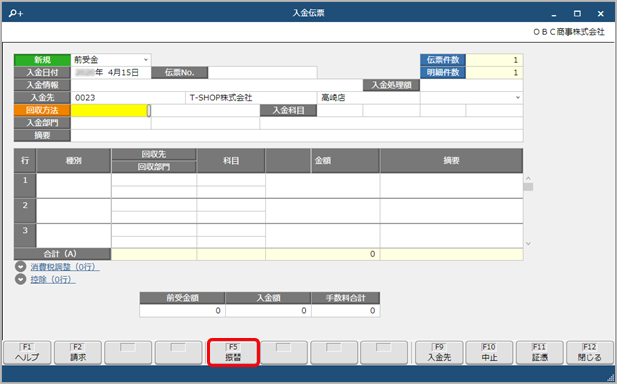Viewport: 617px width, 384px height.
Task: Click the 手数料合計 total value
Action: point(345,311)
